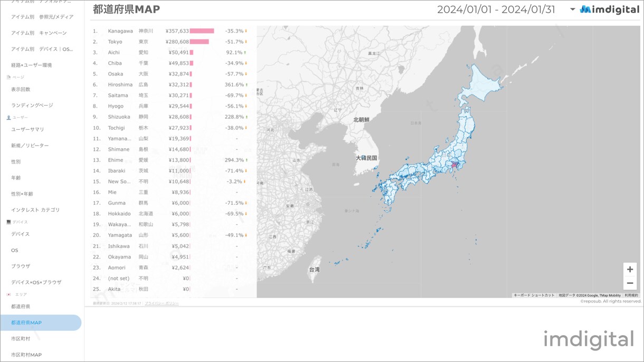The image size is (644, 362).
Task: Select the Ehime 愛媛 row
Action: 171,160
